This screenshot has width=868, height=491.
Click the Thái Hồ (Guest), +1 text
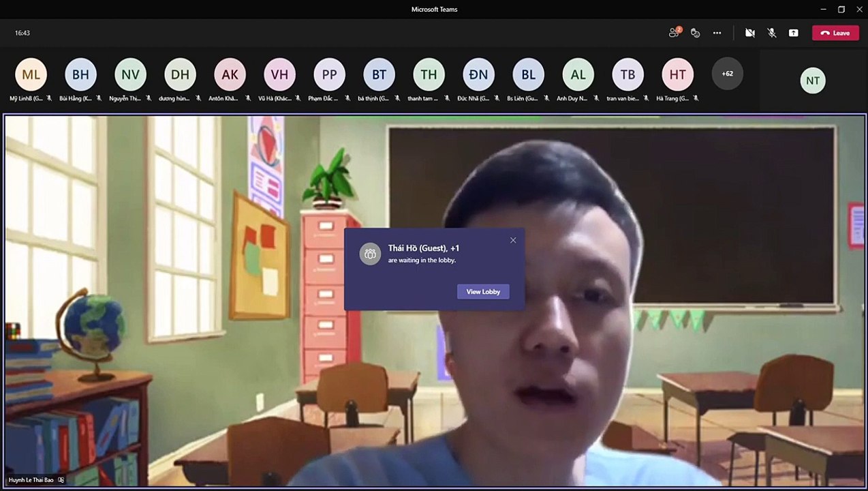[x=424, y=248]
